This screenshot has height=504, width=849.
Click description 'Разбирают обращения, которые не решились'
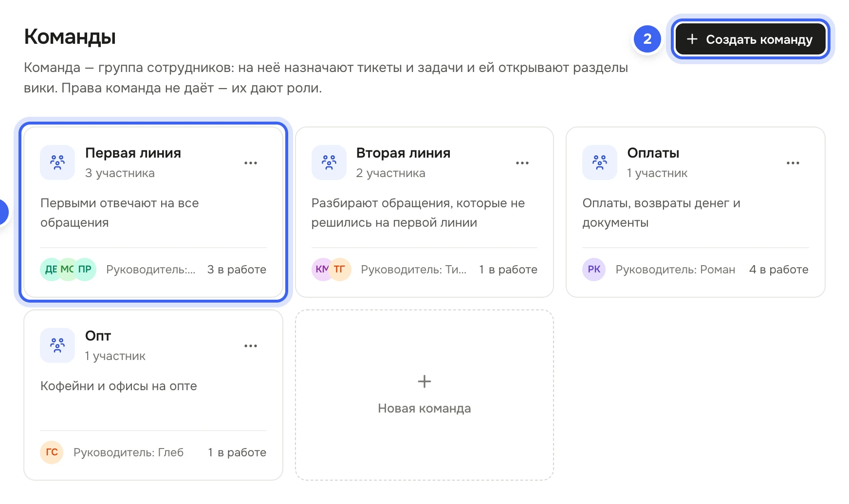(x=418, y=213)
